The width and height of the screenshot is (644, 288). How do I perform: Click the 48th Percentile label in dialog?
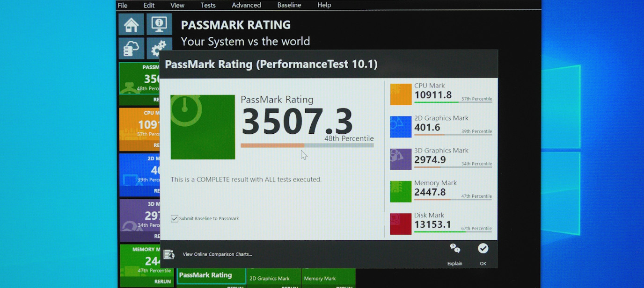point(349,138)
